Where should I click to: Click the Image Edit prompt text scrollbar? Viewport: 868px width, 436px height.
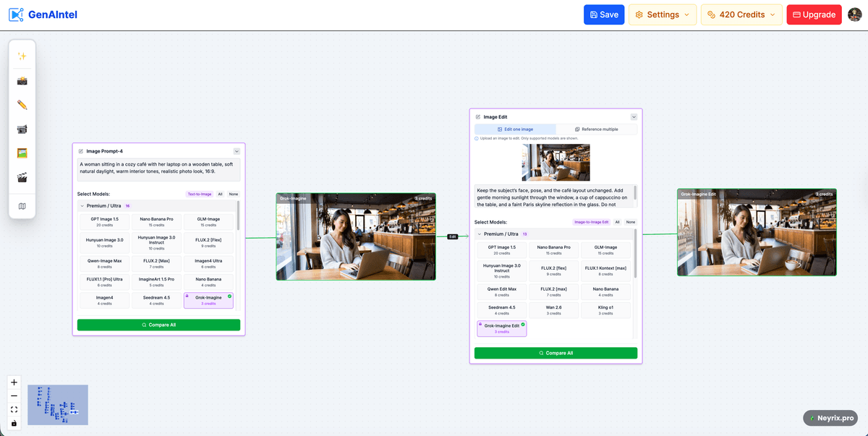pos(636,193)
